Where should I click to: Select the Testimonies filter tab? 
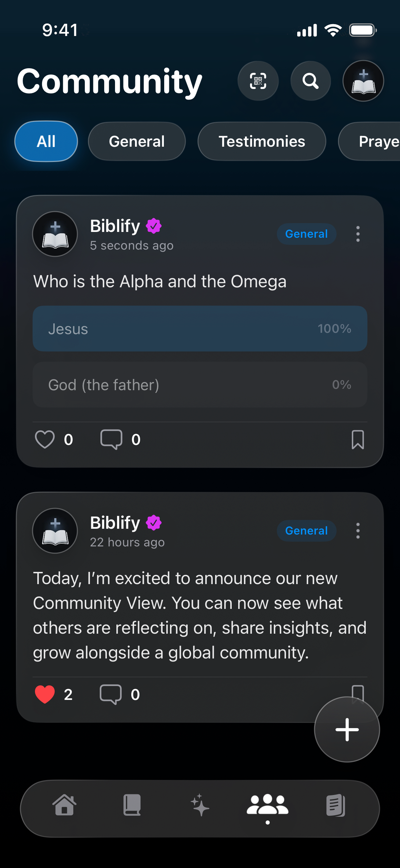(x=262, y=141)
